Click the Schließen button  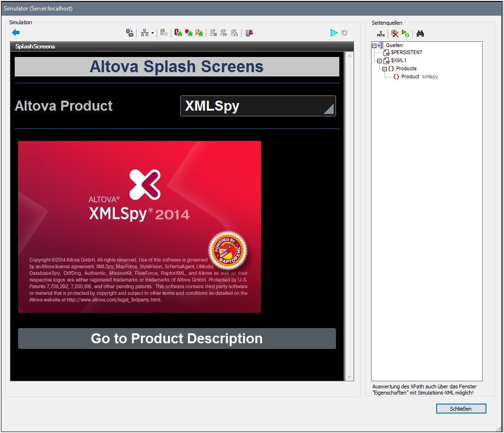(x=461, y=409)
